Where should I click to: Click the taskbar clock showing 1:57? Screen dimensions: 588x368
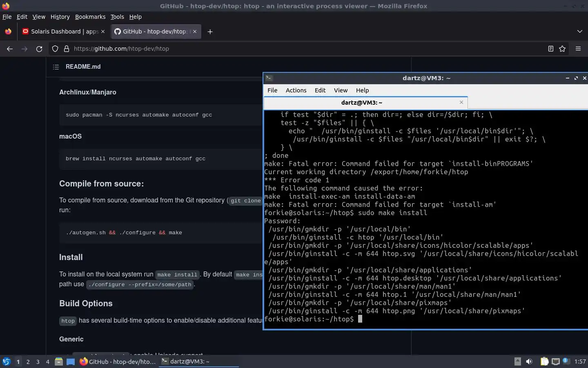pos(580,361)
